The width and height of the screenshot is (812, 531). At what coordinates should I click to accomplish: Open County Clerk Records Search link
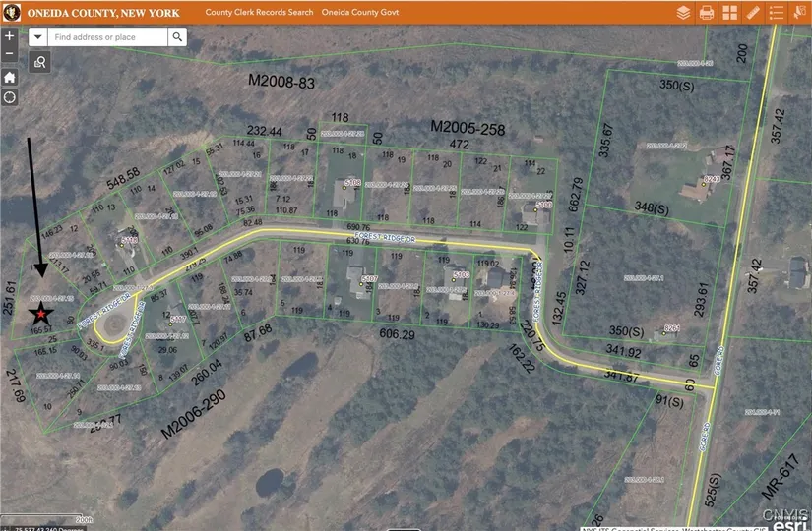click(259, 13)
